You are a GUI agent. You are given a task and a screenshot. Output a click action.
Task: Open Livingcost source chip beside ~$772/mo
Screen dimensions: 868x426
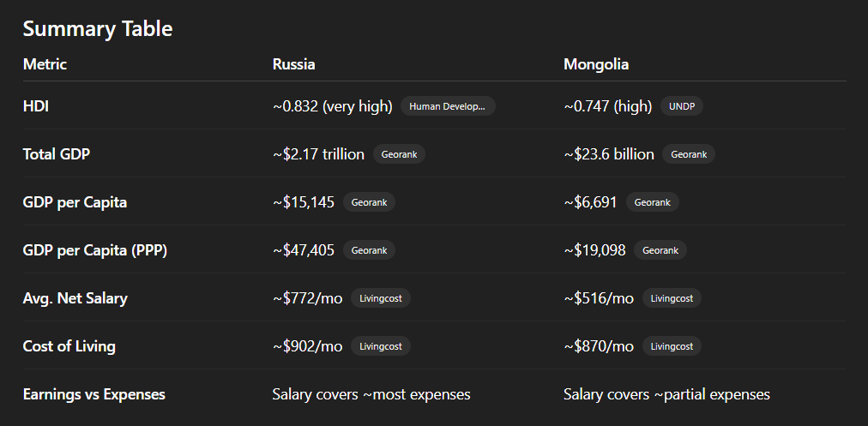[x=381, y=298]
